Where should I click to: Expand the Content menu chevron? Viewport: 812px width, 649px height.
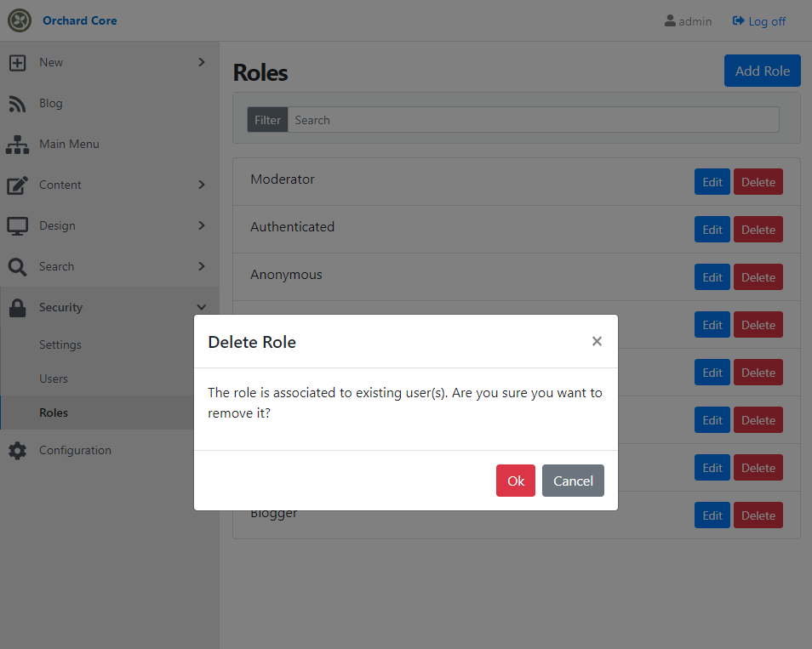tap(202, 185)
